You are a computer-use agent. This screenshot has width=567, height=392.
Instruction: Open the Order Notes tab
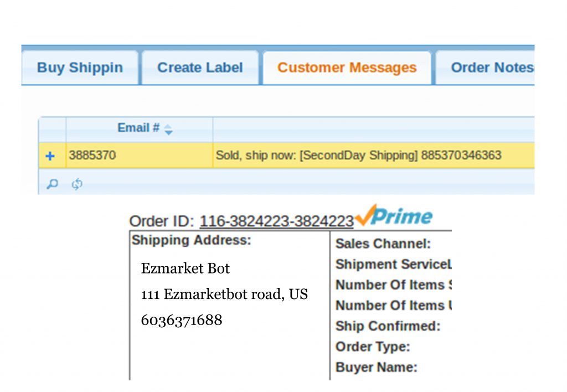click(x=485, y=68)
